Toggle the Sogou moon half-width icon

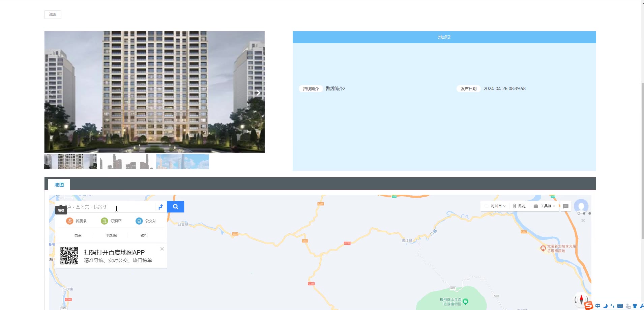tap(605, 306)
